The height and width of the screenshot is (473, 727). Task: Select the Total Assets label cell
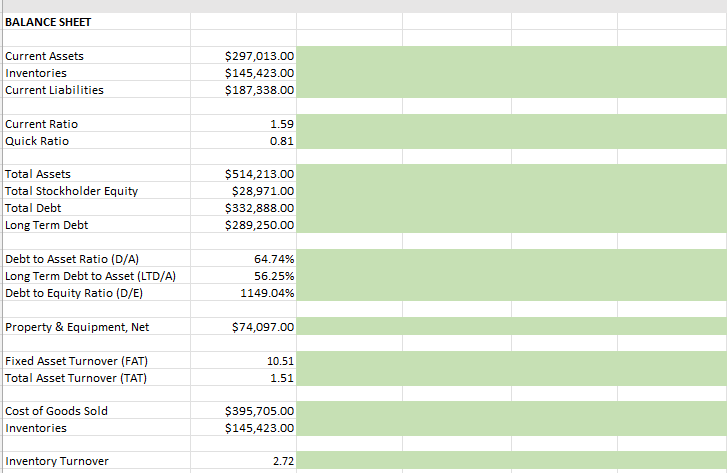point(96,173)
